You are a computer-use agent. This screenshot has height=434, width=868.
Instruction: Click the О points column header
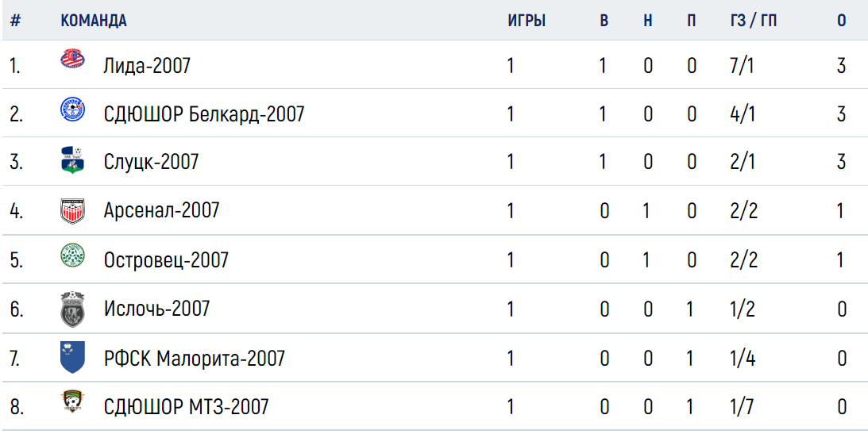coord(842,21)
